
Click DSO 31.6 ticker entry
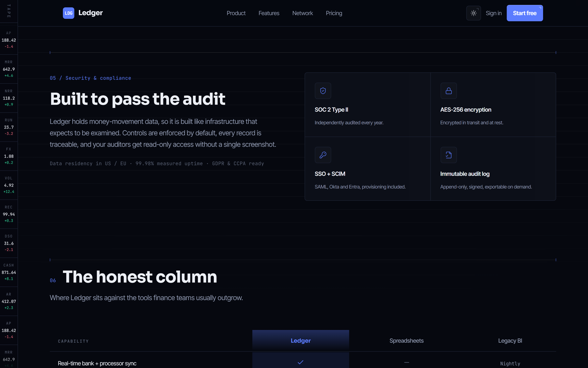[9, 243]
